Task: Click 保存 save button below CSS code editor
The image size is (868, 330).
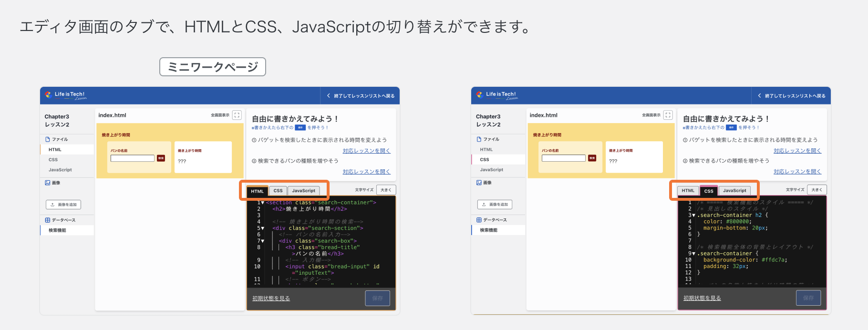Action: click(x=808, y=298)
